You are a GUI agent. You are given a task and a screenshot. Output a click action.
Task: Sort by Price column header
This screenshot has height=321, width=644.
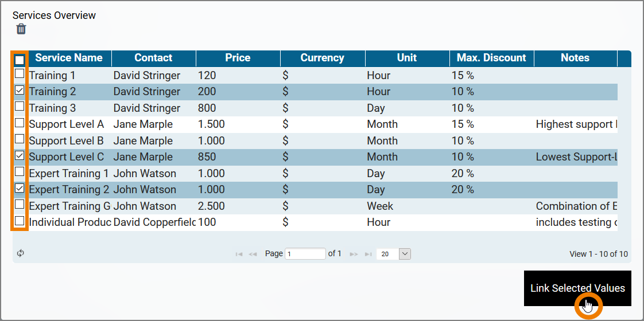[x=238, y=58]
